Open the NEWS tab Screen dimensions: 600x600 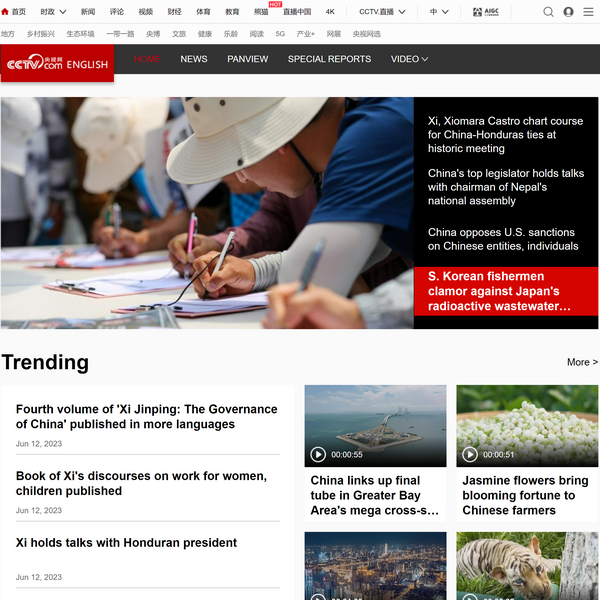coord(194,59)
